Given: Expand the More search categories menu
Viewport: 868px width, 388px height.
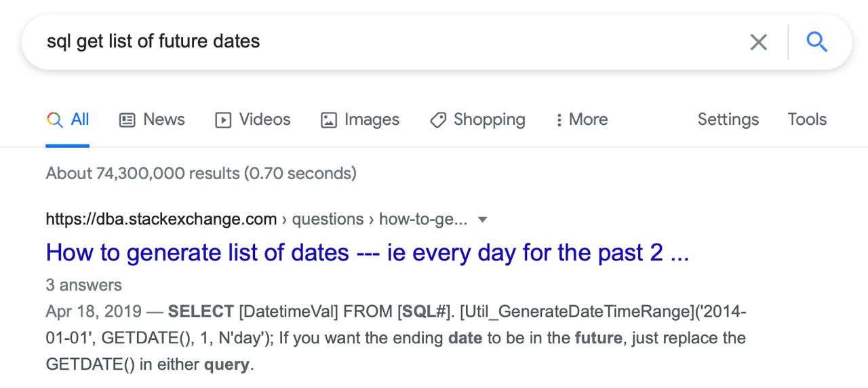Looking at the screenshot, I should [581, 119].
